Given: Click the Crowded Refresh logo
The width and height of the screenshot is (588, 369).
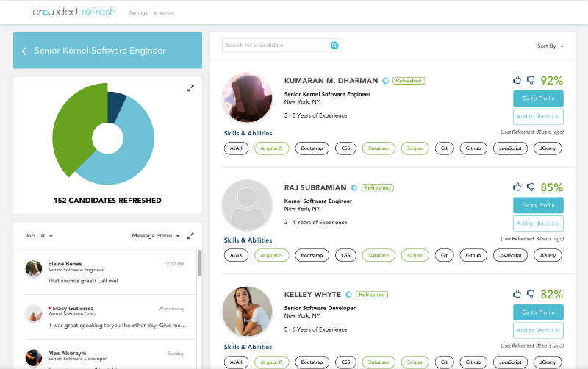Looking at the screenshot, I should tap(74, 12).
